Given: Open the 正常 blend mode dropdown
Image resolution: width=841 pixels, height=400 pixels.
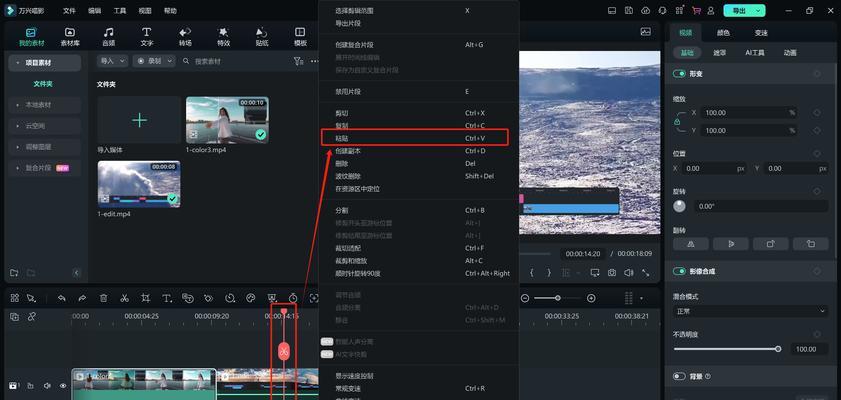Looking at the screenshot, I should point(750,310).
